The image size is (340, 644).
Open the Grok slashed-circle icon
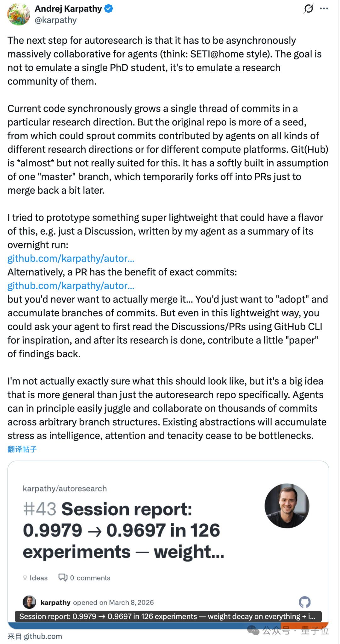pos(309,8)
